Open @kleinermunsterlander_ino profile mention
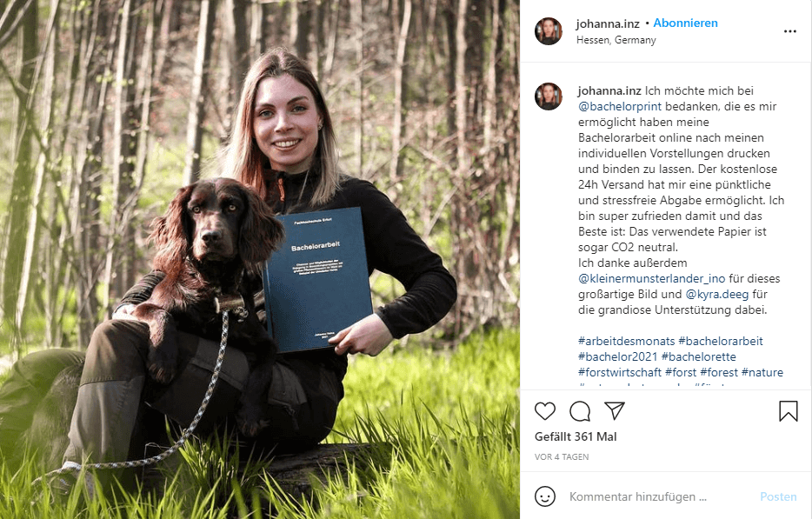Viewport: 812px width, 519px height. click(x=651, y=279)
